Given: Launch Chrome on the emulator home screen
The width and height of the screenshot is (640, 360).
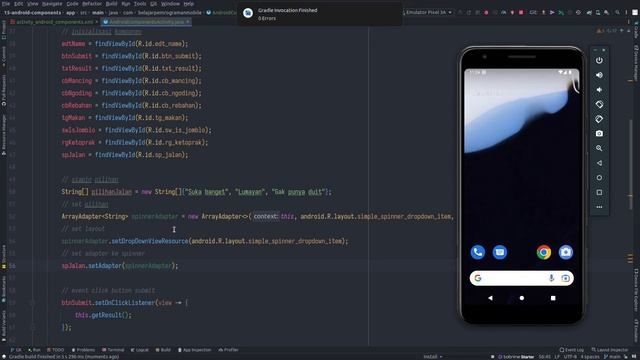Looking at the screenshot, I should click(544, 252).
